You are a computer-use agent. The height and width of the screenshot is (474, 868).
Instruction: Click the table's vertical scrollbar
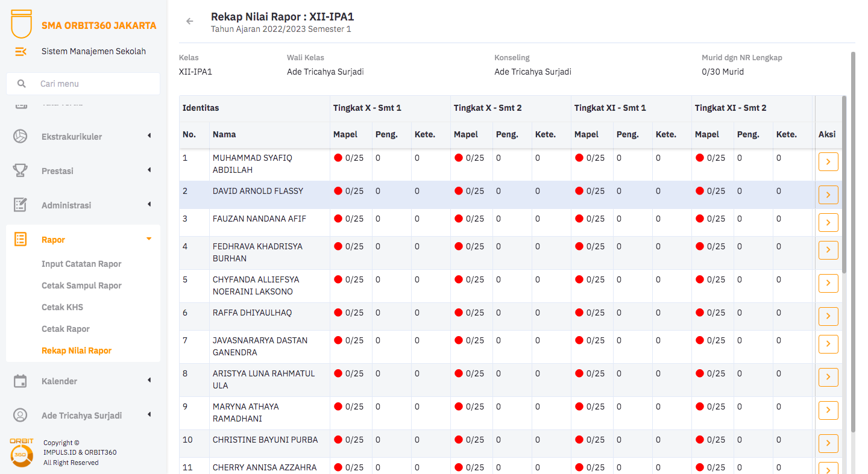coord(844,181)
